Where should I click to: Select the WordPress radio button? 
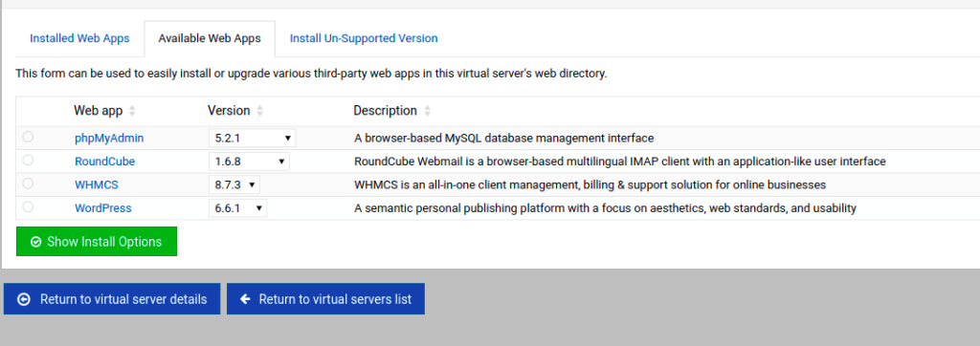point(28,206)
